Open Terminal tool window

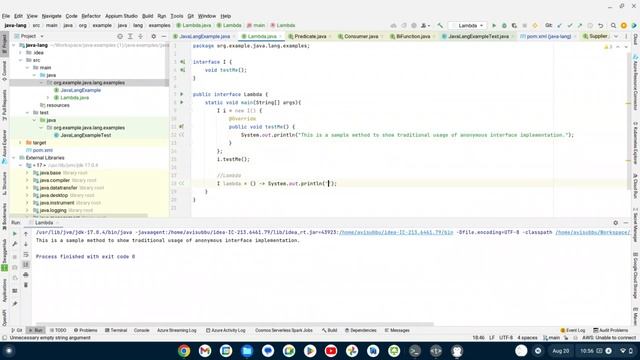pyautogui.click(x=116, y=330)
